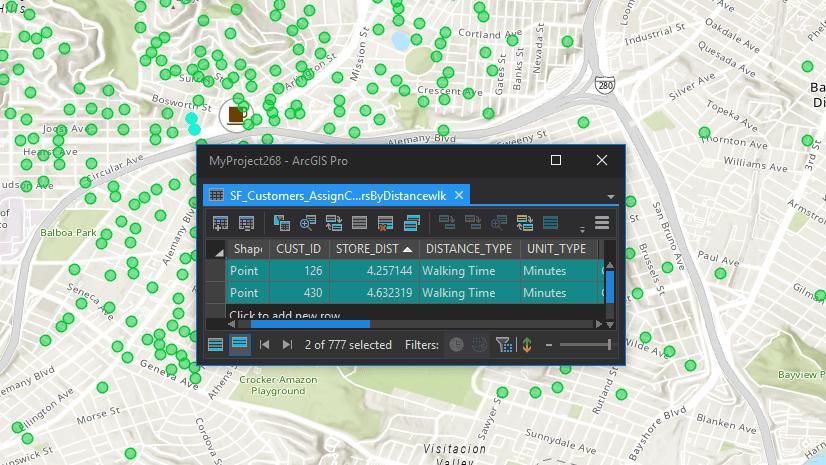The image size is (826, 465).
Task: Click the Calculate Field toolbar icon
Action: 246,223
